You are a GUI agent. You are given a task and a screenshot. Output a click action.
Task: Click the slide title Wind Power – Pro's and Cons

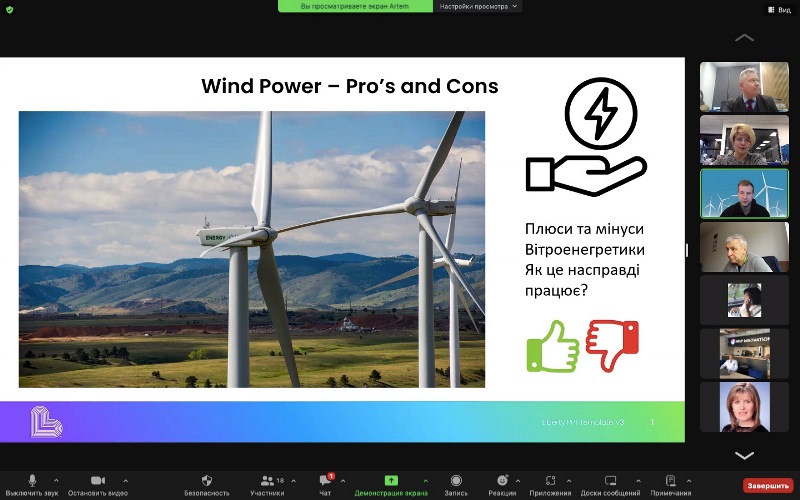click(x=349, y=86)
